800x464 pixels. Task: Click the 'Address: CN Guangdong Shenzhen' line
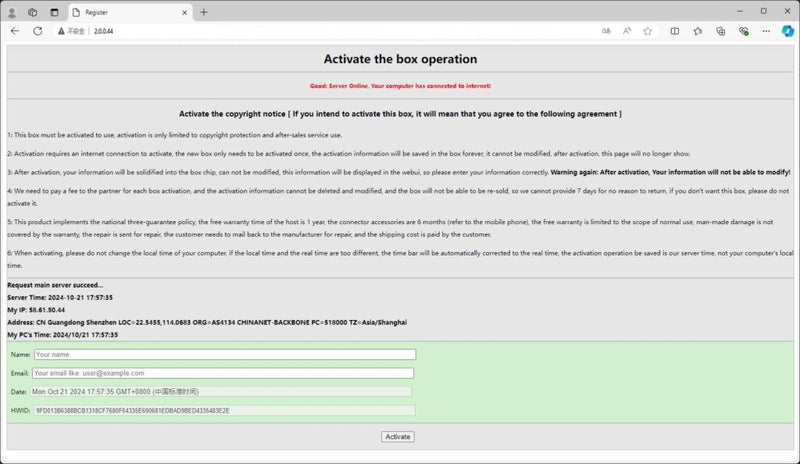coord(207,322)
